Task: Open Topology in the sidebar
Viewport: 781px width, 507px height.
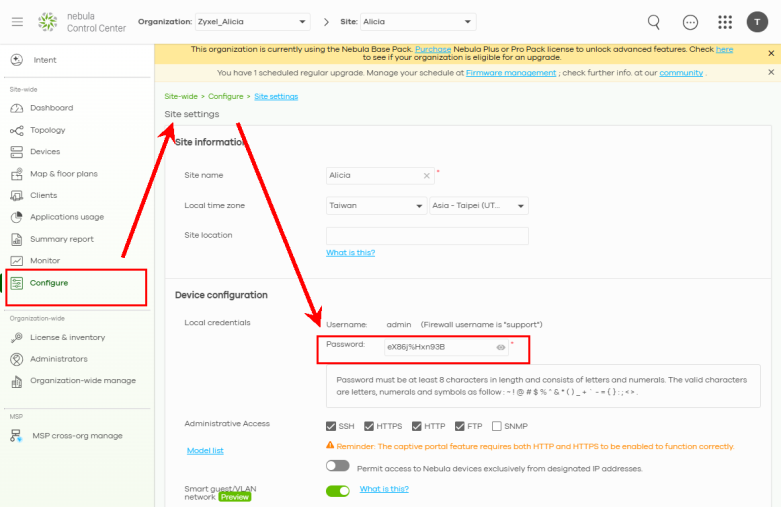Action: pos(47,130)
